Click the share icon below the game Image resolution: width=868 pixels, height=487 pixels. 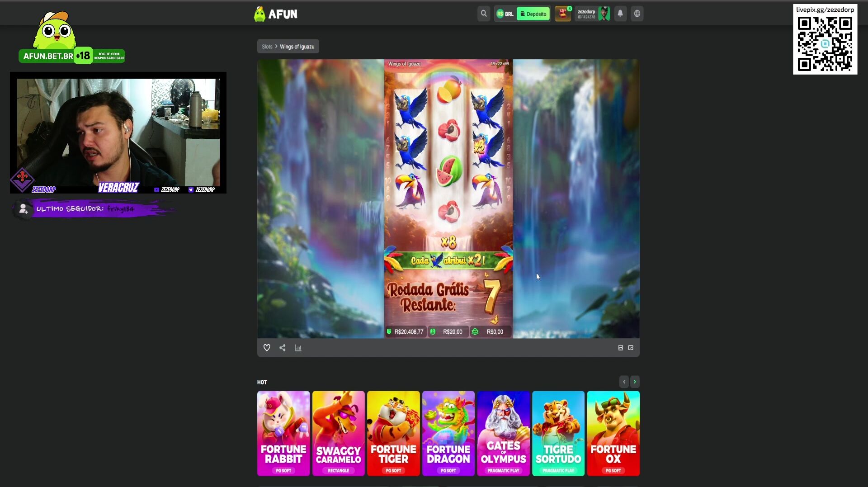283,348
